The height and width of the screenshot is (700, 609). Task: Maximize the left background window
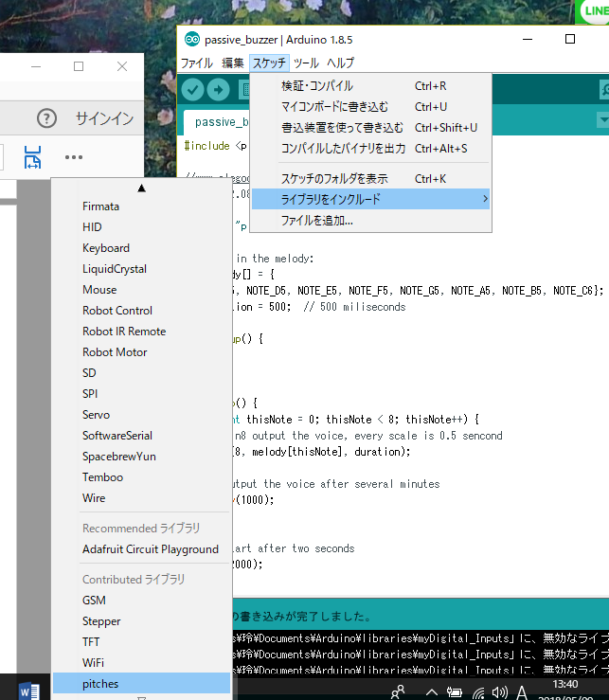pyautogui.click(x=79, y=66)
